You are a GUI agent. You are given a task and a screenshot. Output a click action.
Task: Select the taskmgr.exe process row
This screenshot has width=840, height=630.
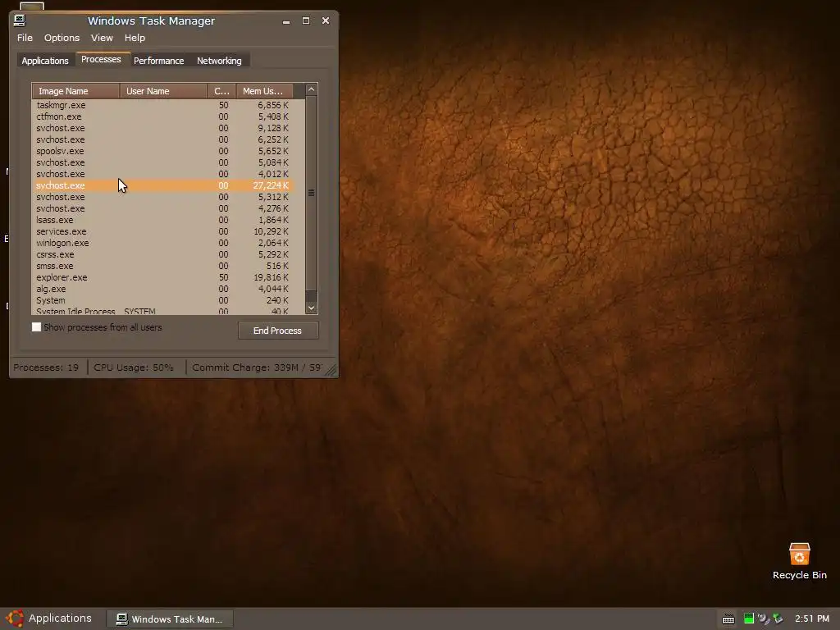click(162, 105)
